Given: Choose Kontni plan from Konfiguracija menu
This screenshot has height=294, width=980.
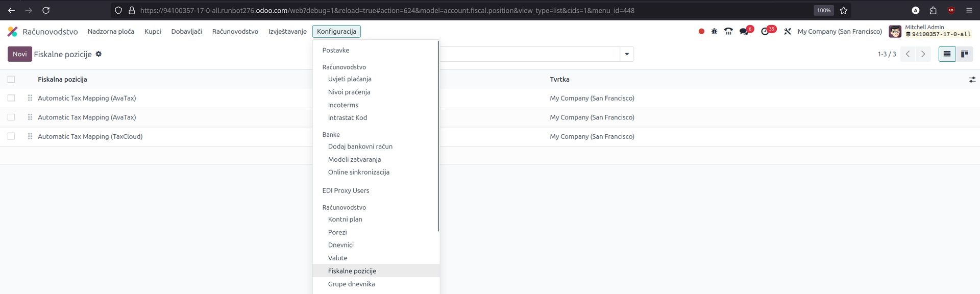Looking at the screenshot, I should click(345, 219).
